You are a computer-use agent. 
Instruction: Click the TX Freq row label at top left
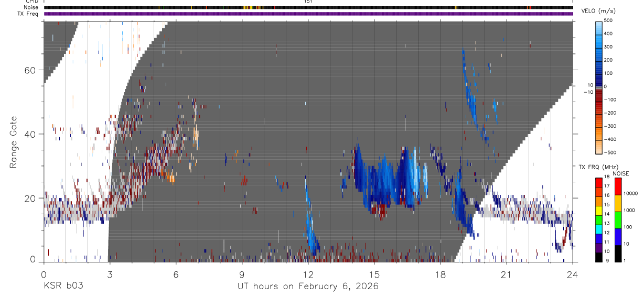pos(28,14)
